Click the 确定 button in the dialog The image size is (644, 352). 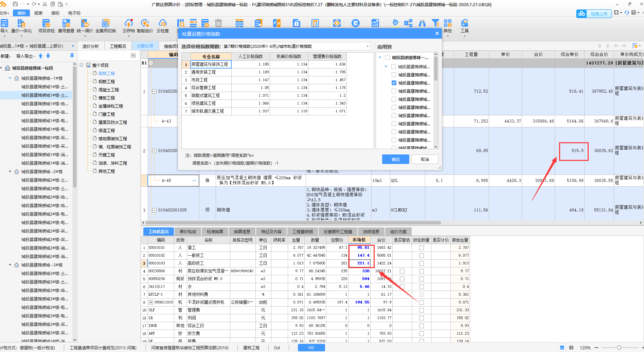point(396,159)
